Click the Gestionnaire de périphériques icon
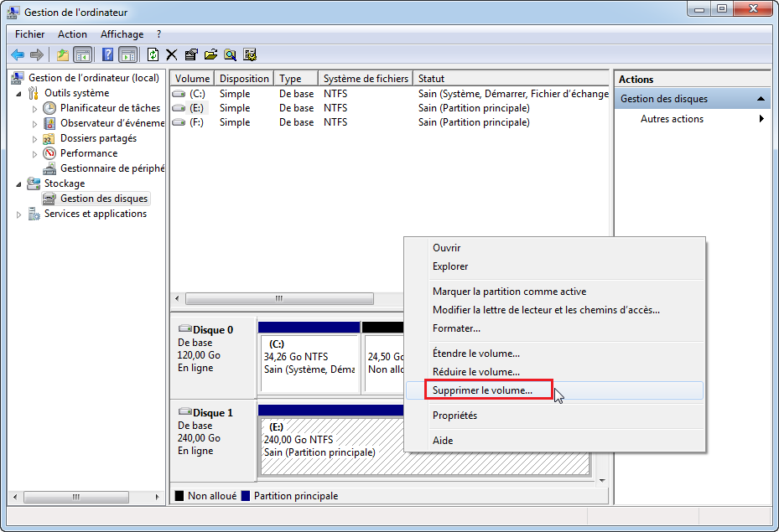This screenshot has height=532, width=779. tap(49, 168)
